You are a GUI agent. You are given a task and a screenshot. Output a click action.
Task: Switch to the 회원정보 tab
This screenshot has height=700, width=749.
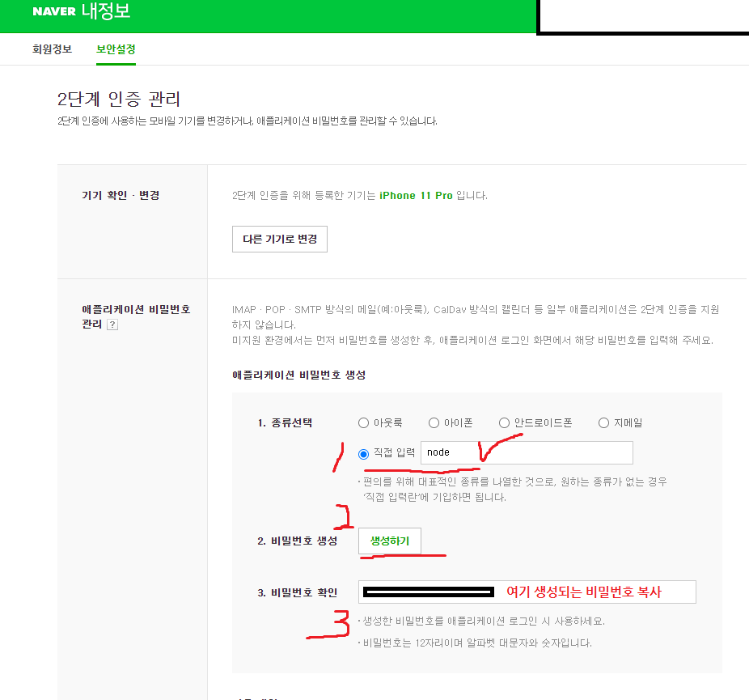[52, 49]
